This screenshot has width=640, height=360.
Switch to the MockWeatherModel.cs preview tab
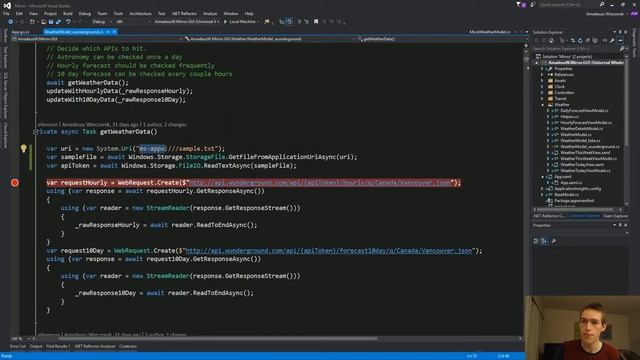(490, 32)
